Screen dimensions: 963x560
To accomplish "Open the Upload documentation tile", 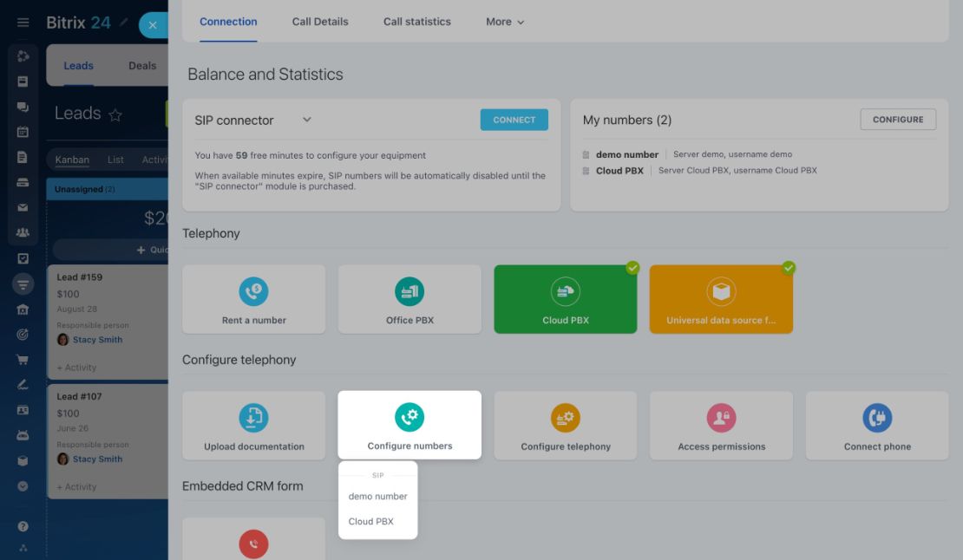I will coord(253,426).
